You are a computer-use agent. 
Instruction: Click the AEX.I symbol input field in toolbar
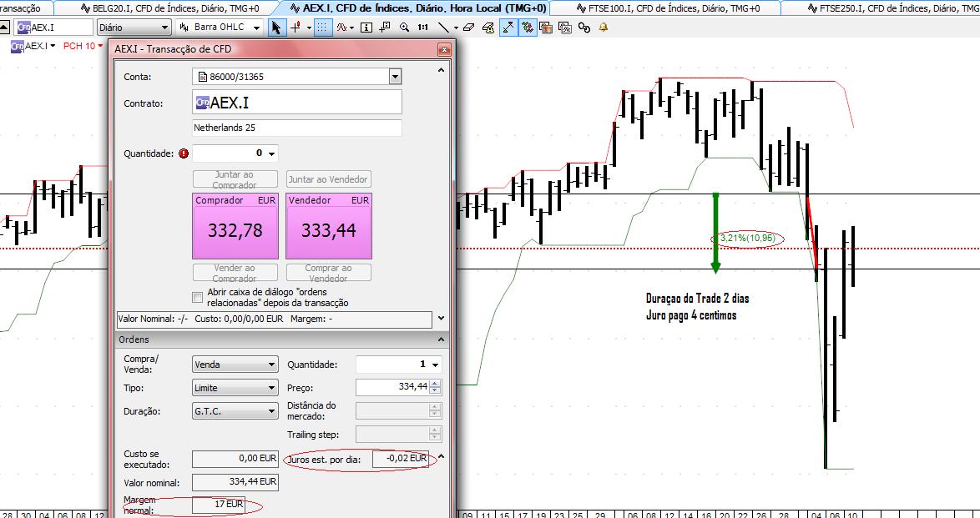pyautogui.click(x=53, y=28)
